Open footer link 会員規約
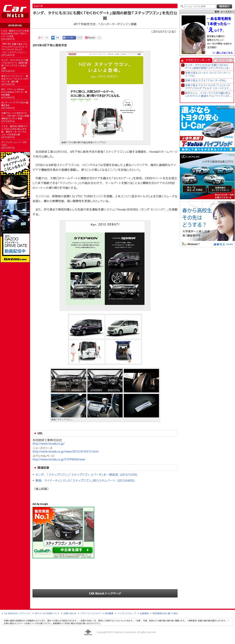Screen dimensions: 235x644 [144, 613]
